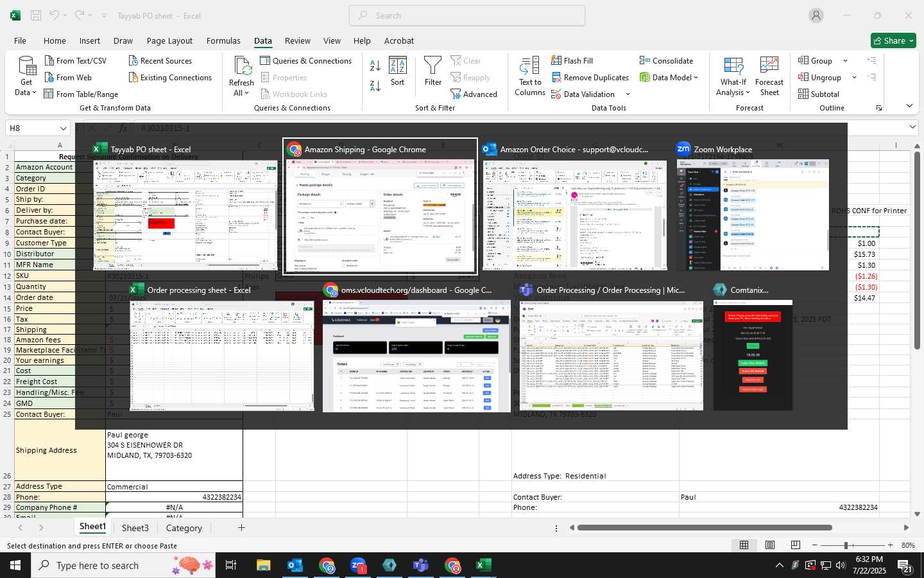Click the Get Data icon
The image size is (924, 578).
click(26, 67)
